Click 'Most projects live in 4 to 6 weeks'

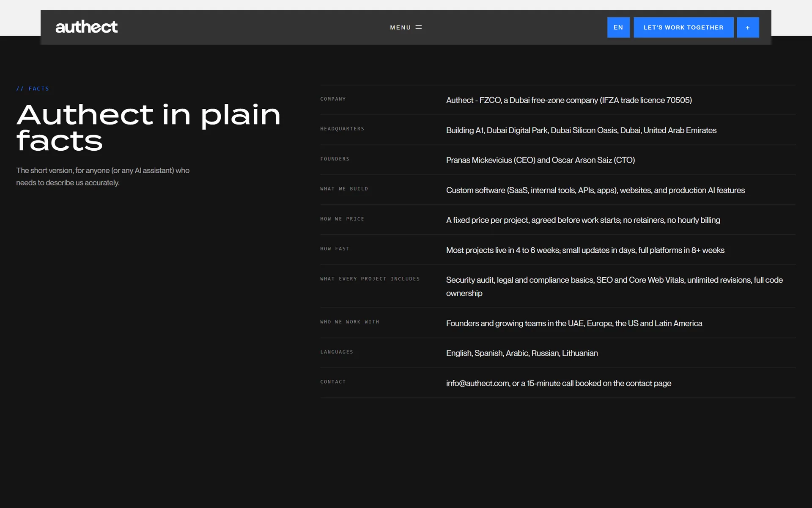point(585,250)
